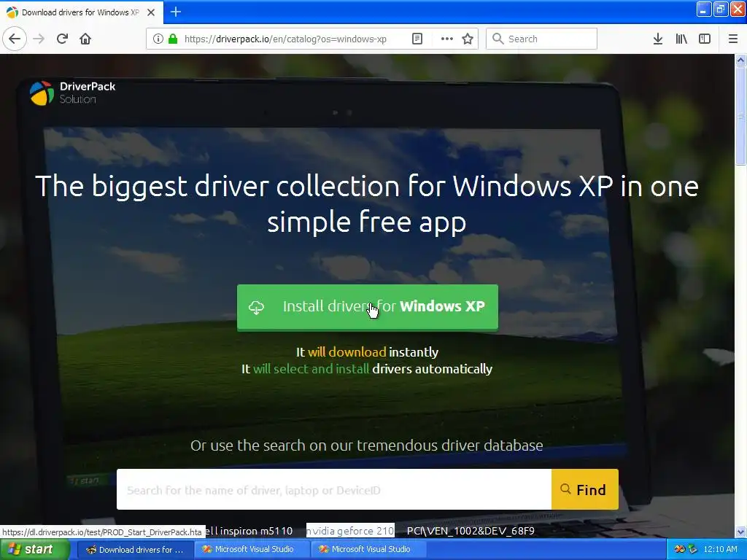Image resolution: width=747 pixels, height=560 pixels.
Task: Click the 'biggest driver collection' headline
Action: [367, 204]
